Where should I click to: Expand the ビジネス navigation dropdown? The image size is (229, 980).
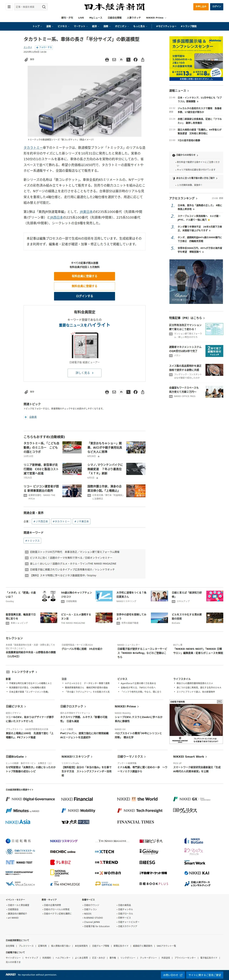tap(63, 26)
